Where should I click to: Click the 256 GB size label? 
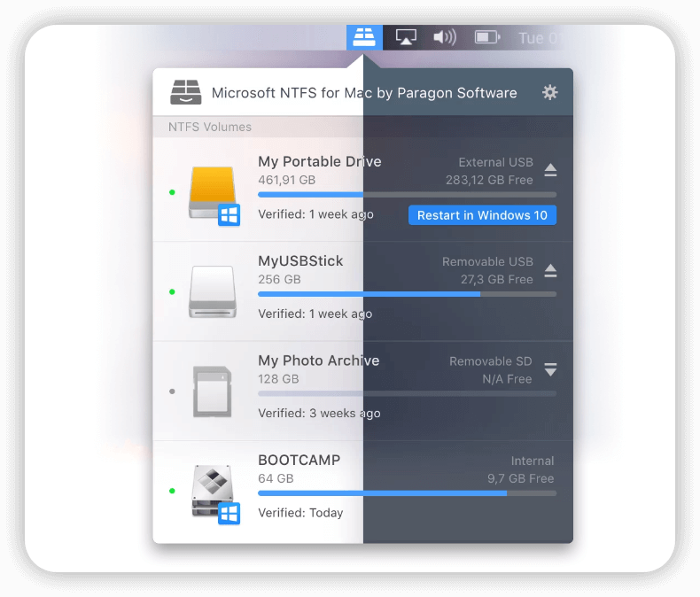pos(279,279)
